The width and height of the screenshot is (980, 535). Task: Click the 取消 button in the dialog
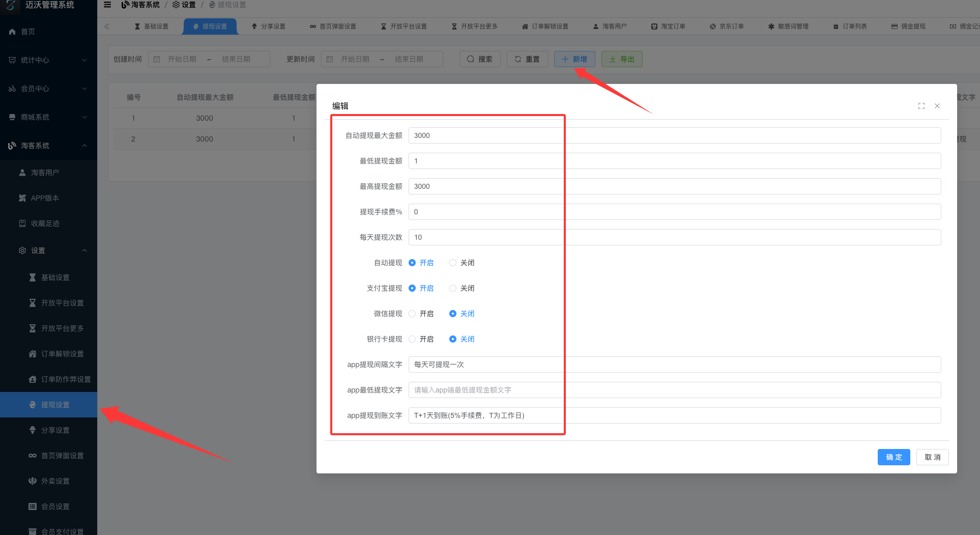[932, 457]
